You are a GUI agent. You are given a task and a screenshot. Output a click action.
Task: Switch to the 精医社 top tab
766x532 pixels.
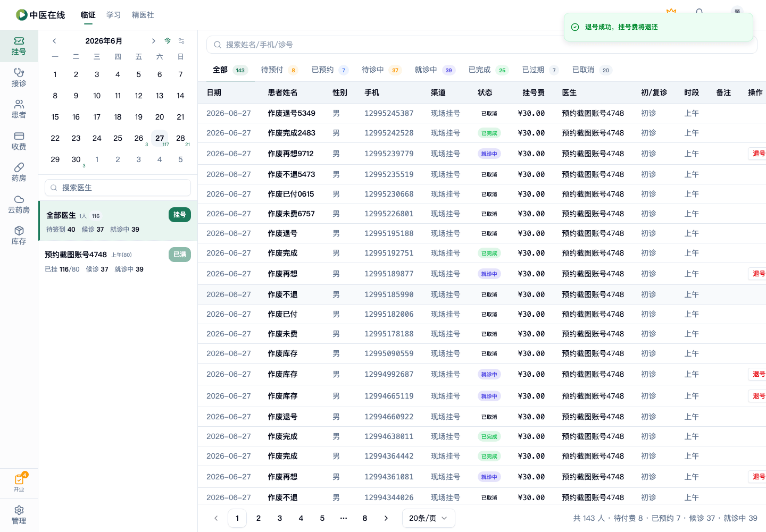tap(143, 15)
